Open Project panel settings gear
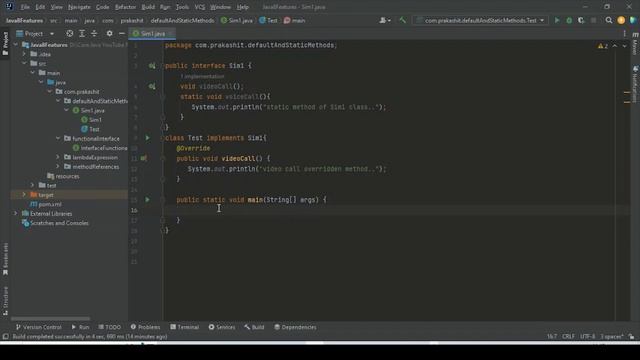The image size is (640, 360). tap(109, 33)
